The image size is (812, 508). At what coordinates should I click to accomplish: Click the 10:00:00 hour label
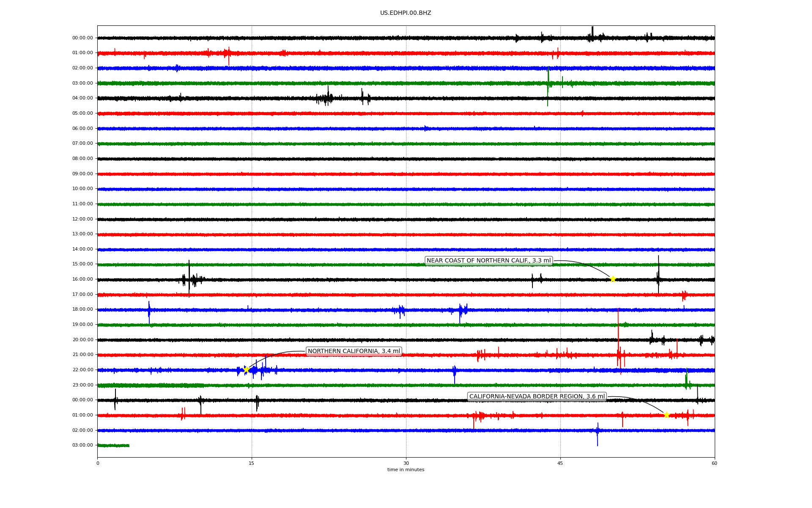pyautogui.click(x=82, y=189)
